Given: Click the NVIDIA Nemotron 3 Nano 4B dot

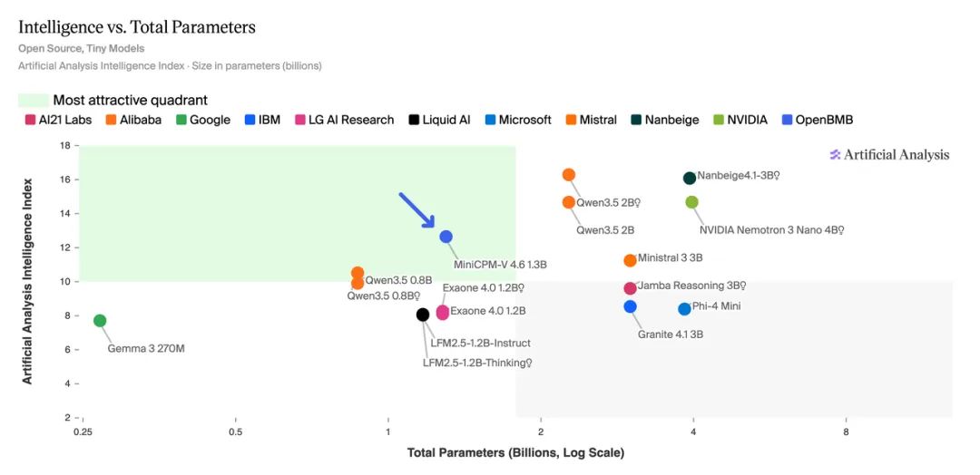Looking at the screenshot, I should pos(691,202).
